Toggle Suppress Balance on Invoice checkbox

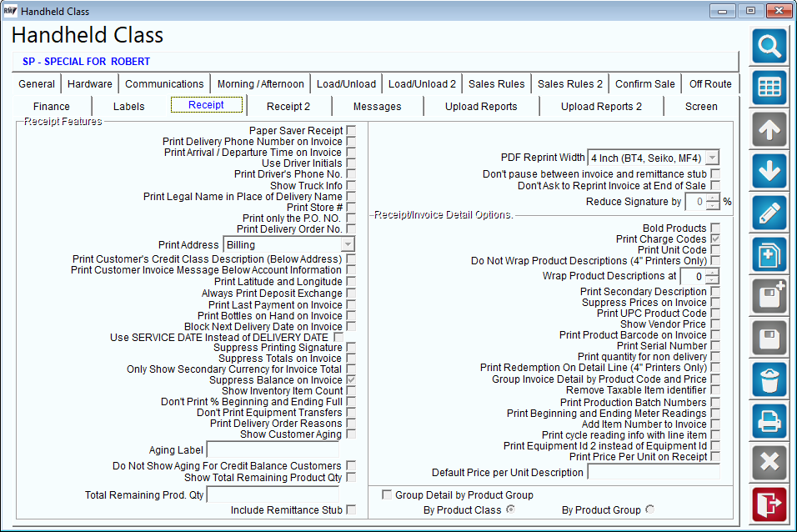click(351, 380)
